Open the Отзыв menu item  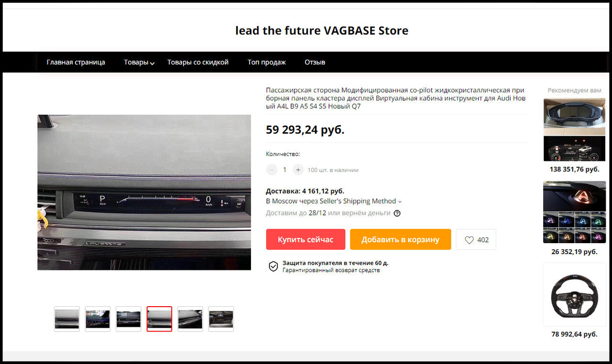coord(315,62)
